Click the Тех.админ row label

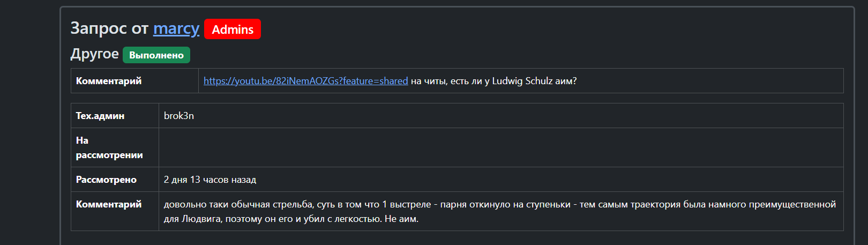click(x=100, y=116)
